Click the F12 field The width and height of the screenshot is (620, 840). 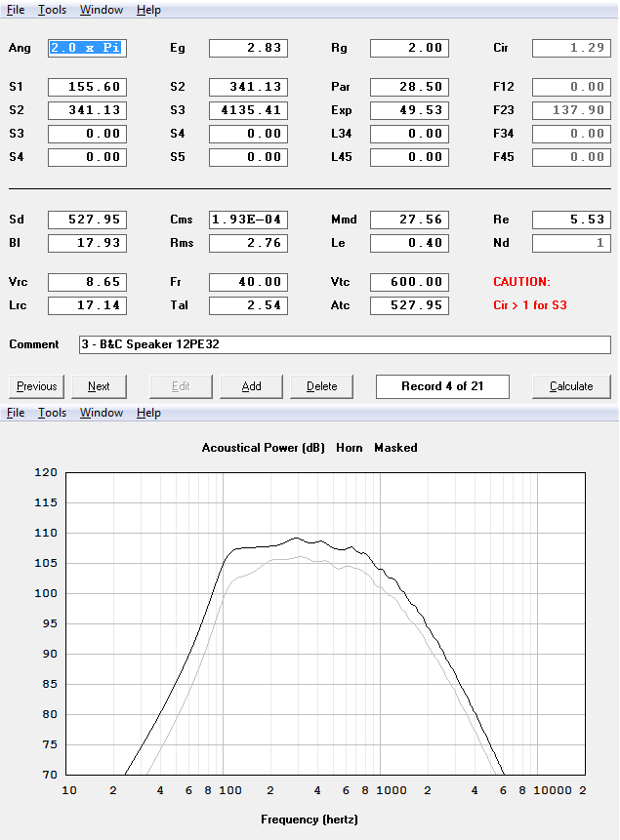point(571,87)
